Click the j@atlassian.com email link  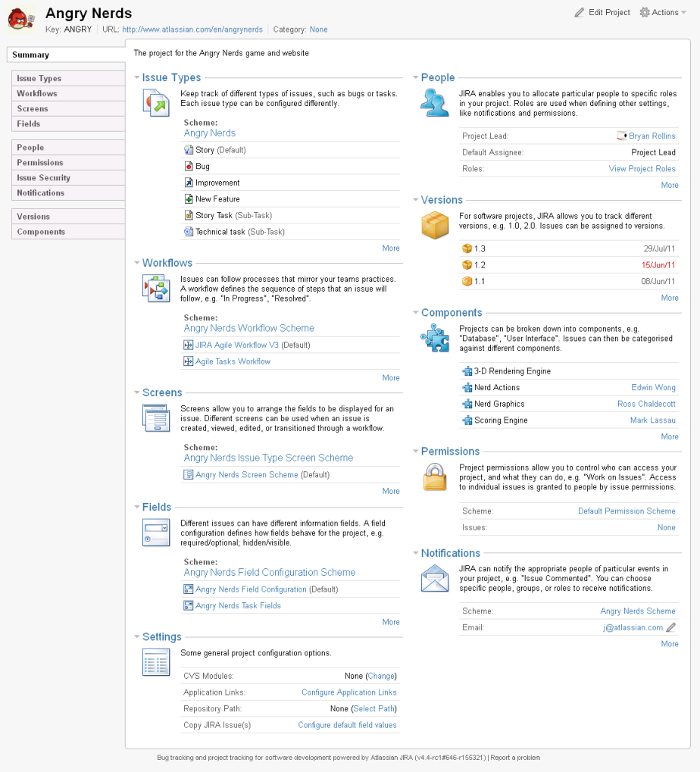pos(633,627)
